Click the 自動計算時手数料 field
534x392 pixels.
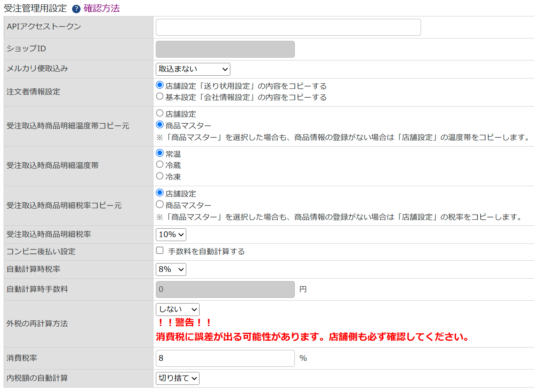(224, 289)
